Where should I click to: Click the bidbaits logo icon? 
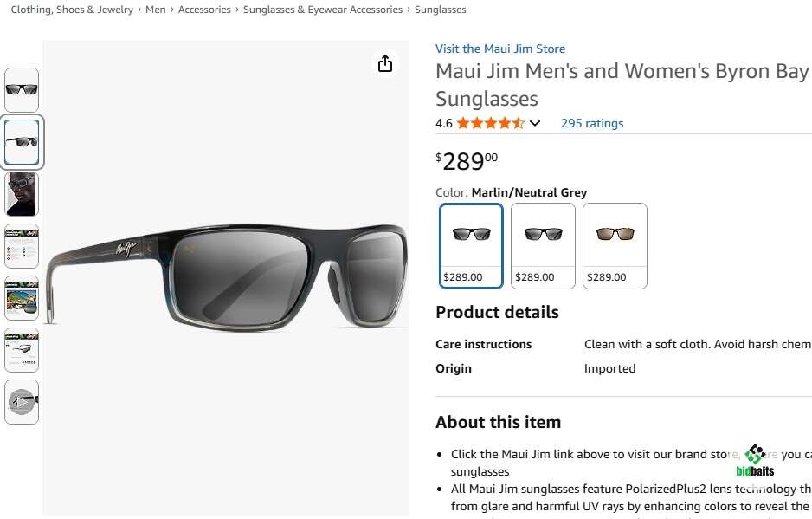pyautogui.click(x=755, y=459)
